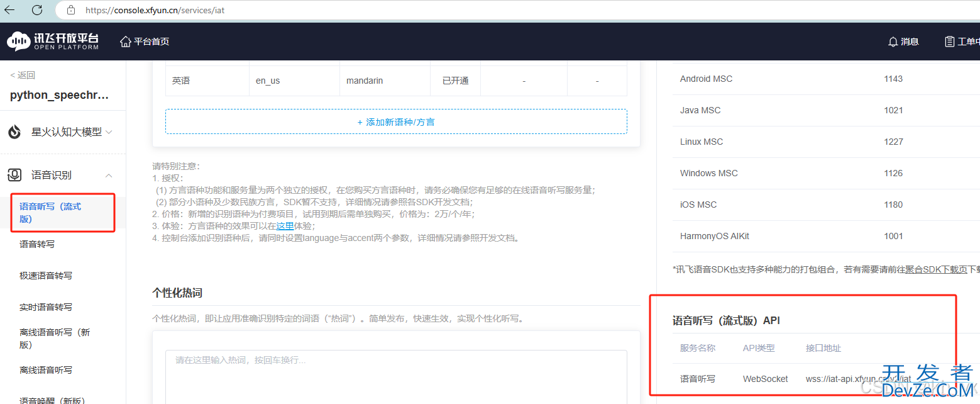This screenshot has height=404, width=980.
Task: Click the 个性化热词 heading
Action: pos(177,293)
